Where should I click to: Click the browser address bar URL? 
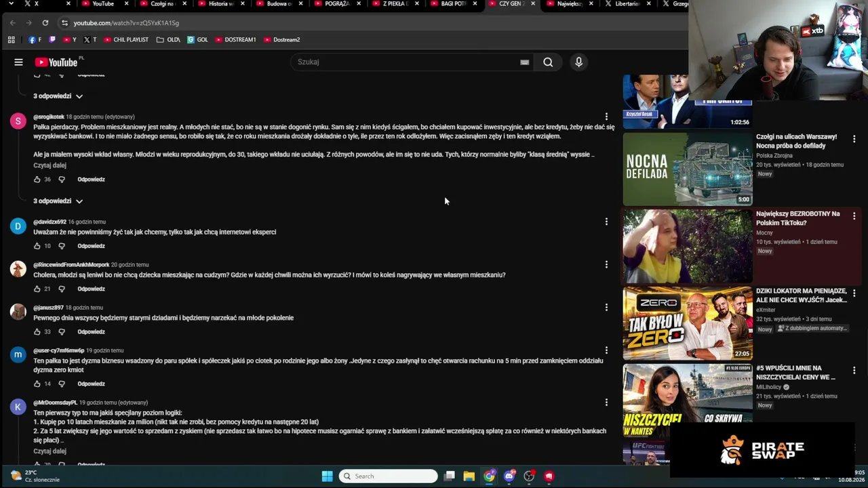(126, 23)
